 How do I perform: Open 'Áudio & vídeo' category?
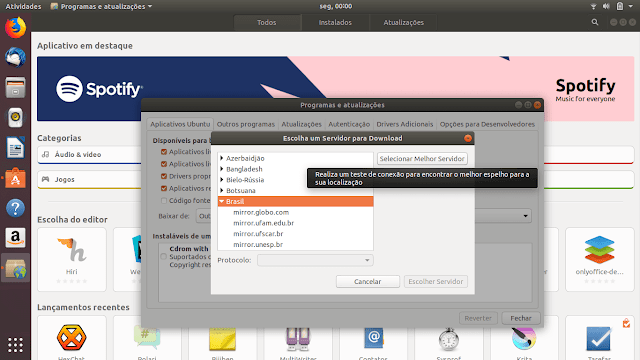pos(89,155)
